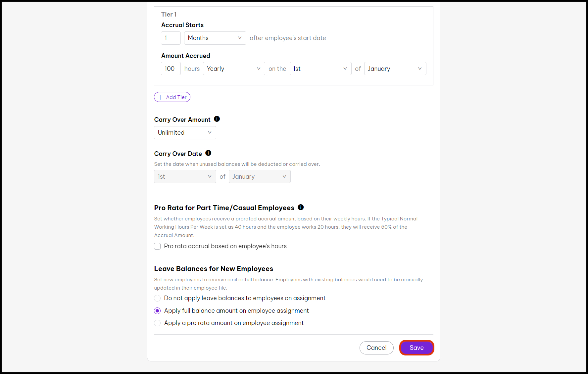Open the accrual month January dropdown
Viewport: 588px width, 374px height.
pos(395,69)
